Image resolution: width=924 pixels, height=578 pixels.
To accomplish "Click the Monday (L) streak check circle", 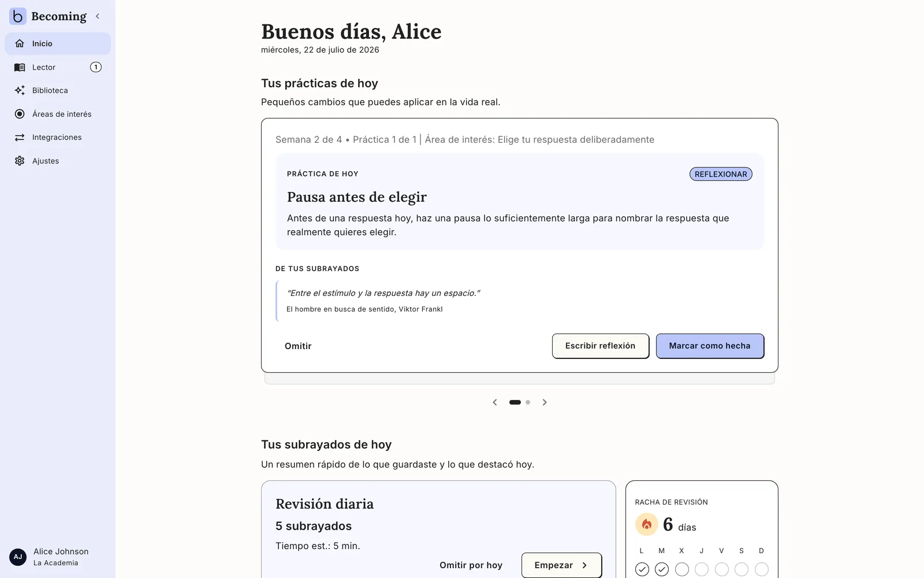I will pyautogui.click(x=642, y=569).
